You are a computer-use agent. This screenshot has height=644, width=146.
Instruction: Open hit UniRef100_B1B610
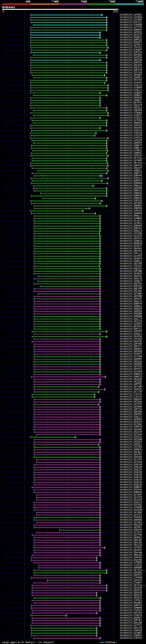click(131, 37)
